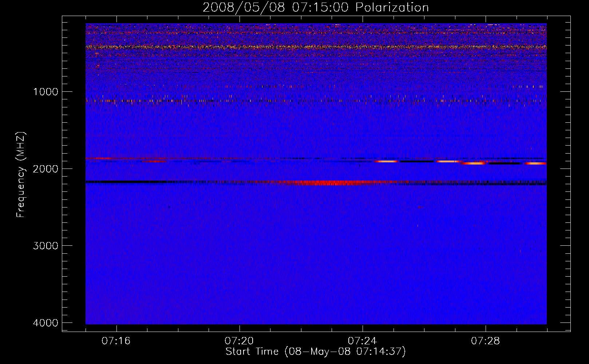Click the 07:16 time tick label
This screenshot has height=364, width=589.
click(x=116, y=341)
